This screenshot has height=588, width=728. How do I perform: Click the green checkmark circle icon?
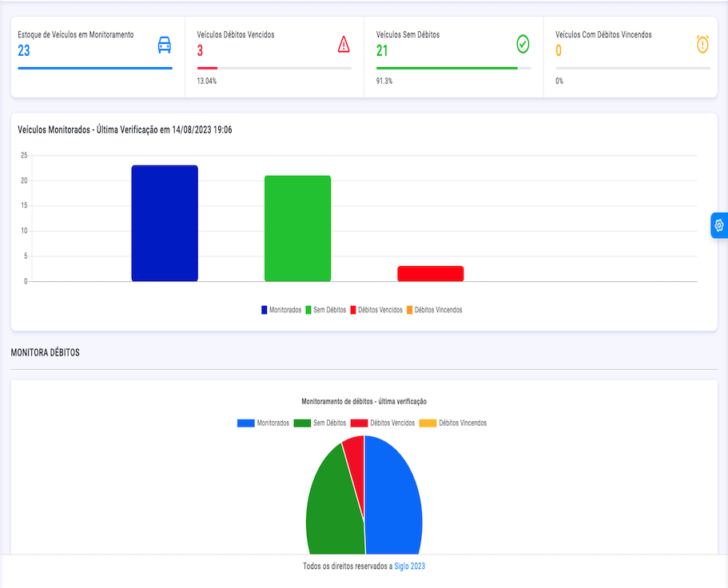(523, 44)
